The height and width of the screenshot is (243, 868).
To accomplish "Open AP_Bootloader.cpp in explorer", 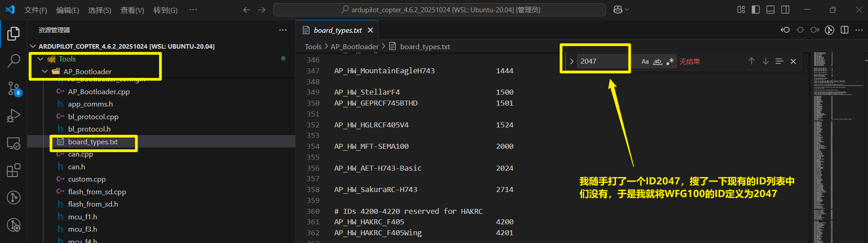I will tap(99, 91).
